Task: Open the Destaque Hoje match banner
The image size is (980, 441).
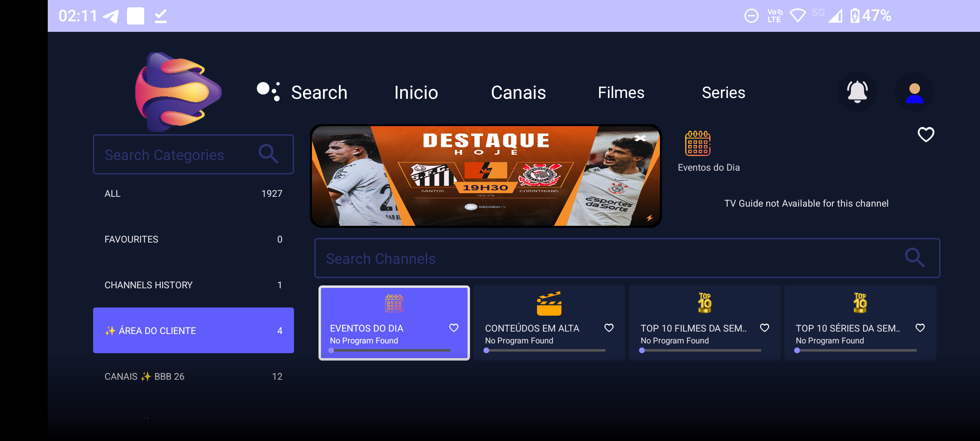Action: (x=486, y=176)
